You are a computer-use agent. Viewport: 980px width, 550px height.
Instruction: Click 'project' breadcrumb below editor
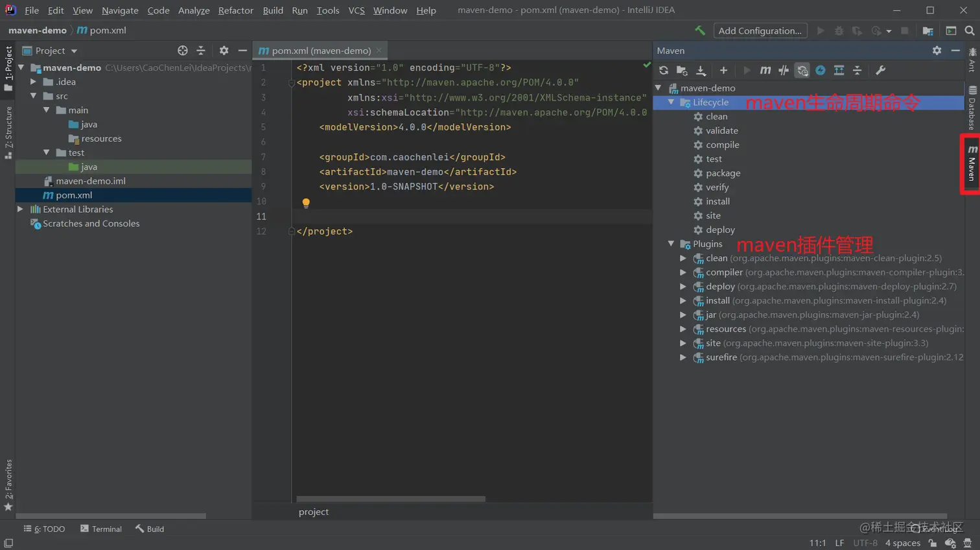[314, 512]
